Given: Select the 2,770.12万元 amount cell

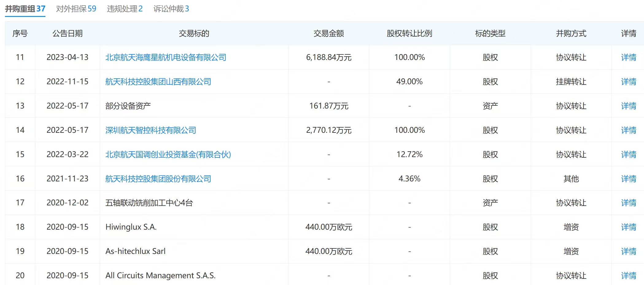Looking at the screenshot, I should click(329, 130).
